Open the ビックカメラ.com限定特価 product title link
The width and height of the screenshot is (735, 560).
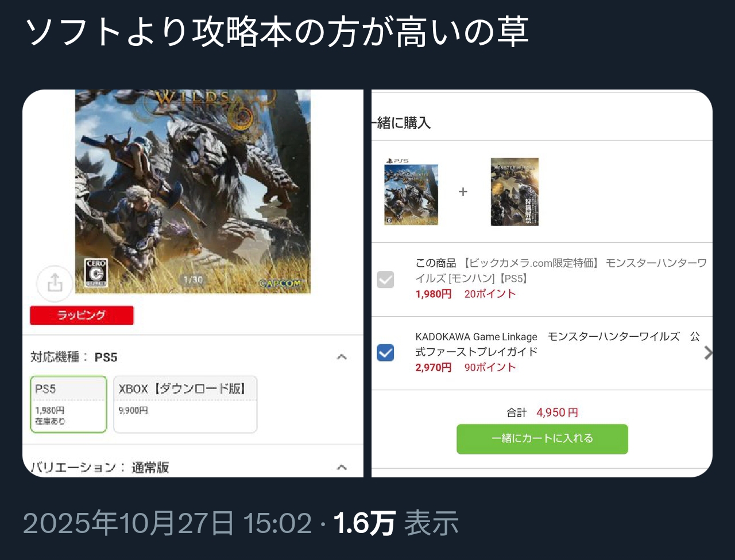click(x=561, y=270)
